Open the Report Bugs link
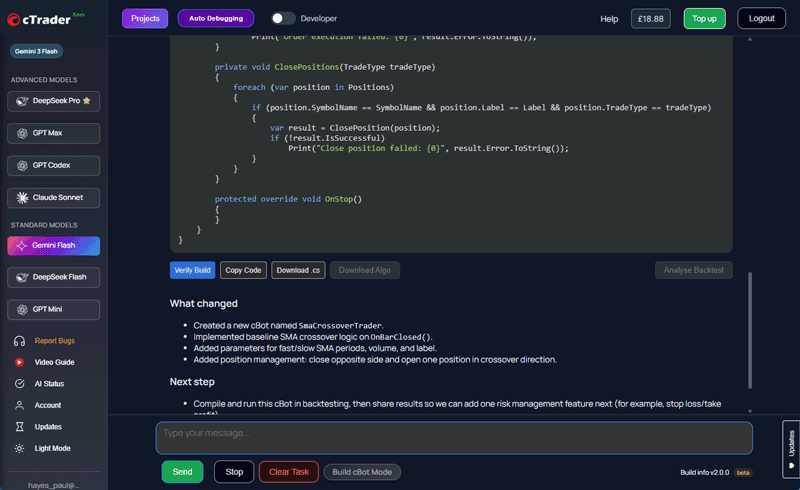Image resolution: width=800 pixels, height=490 pixels. pyautogui.click(x=55, y=341)
